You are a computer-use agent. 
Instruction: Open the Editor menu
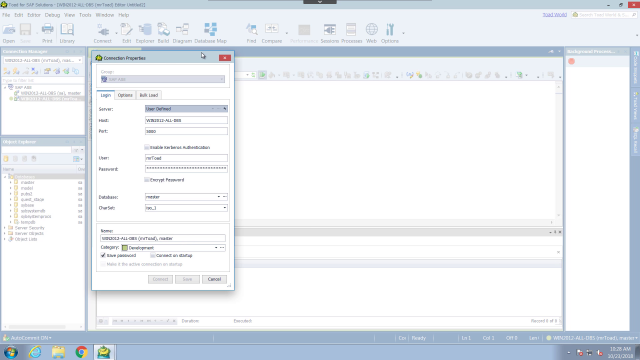pos(34,15)
